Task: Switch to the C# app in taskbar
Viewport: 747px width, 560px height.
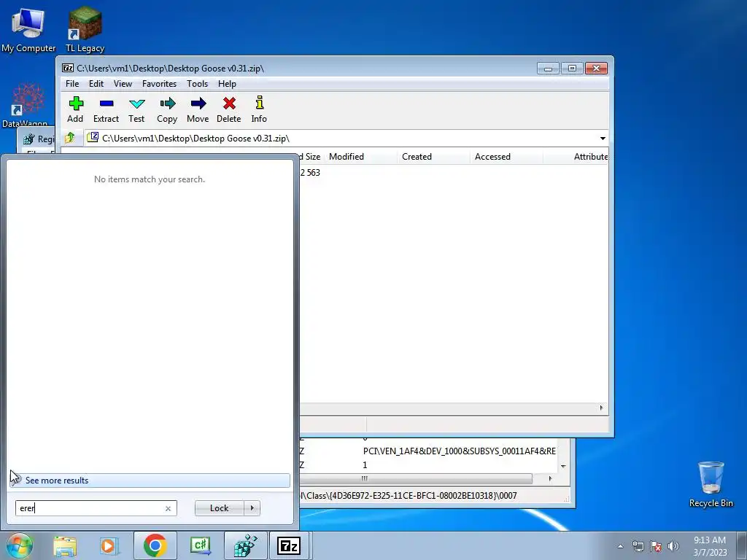Action: (x=200, y=545)
